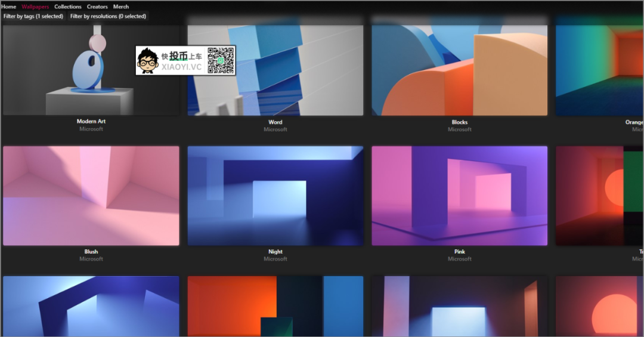This screenshot has width=644, height=337.
Task: Open the Pink wallpaper thumbnail
Action: coord(459,196)
